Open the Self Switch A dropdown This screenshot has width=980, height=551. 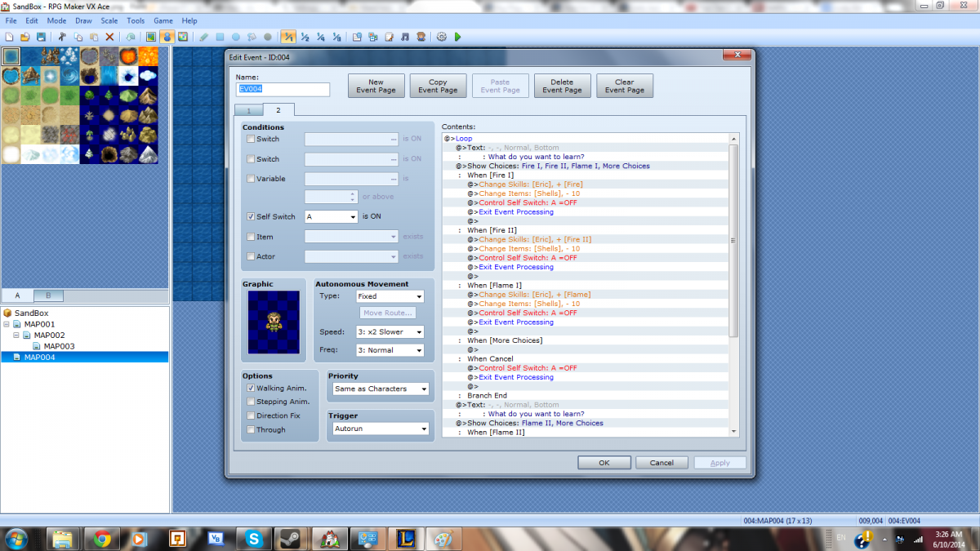click(x=331, y=217)
